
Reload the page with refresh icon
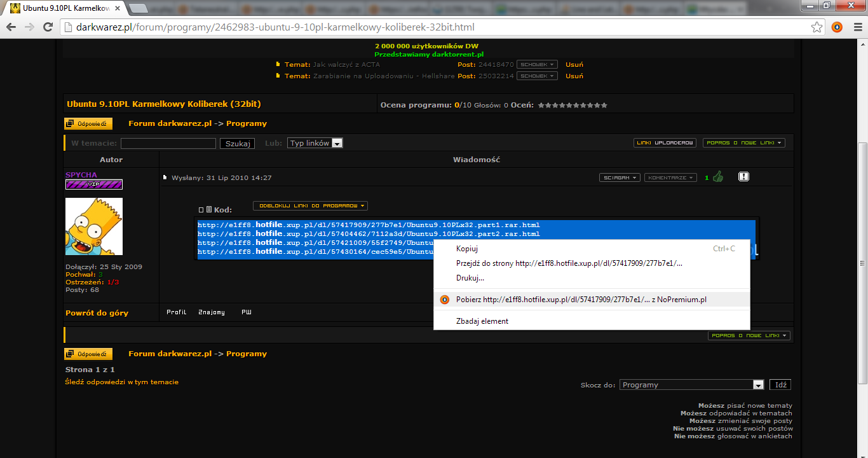[48, 27]
